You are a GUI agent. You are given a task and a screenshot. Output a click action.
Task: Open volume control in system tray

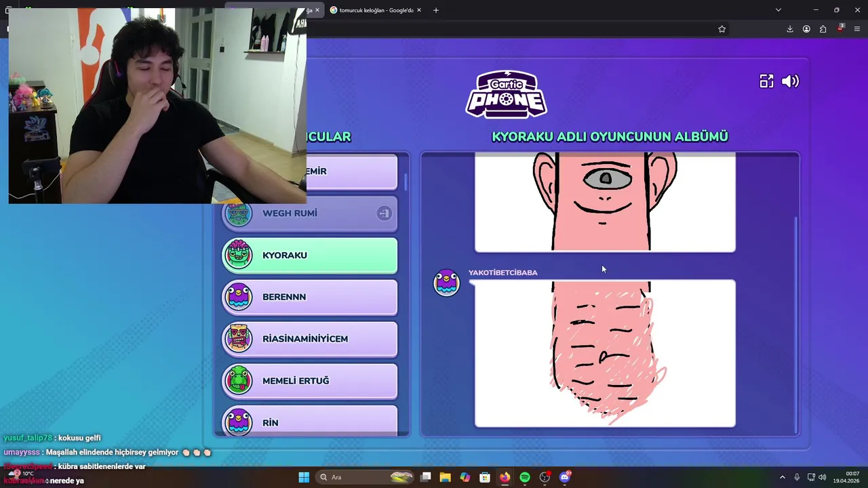point(823,477)
